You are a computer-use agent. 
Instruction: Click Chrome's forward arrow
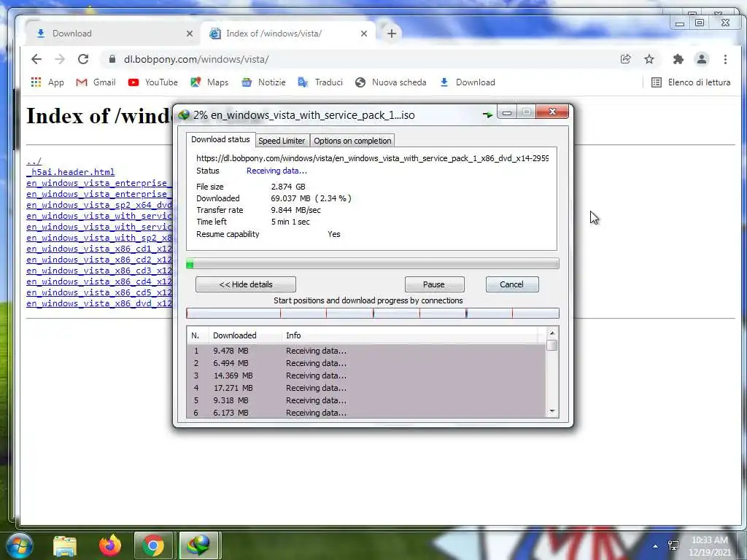60,59
